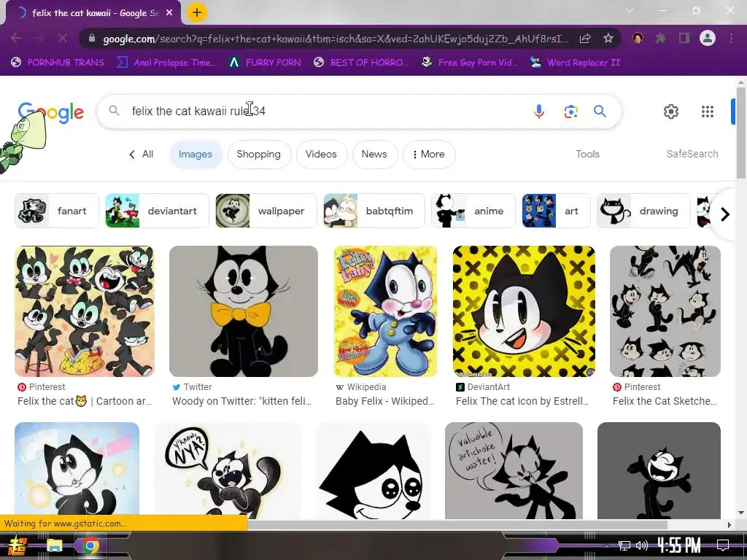
Task: Filter images by fanart chip
Action: click(57, 211)
